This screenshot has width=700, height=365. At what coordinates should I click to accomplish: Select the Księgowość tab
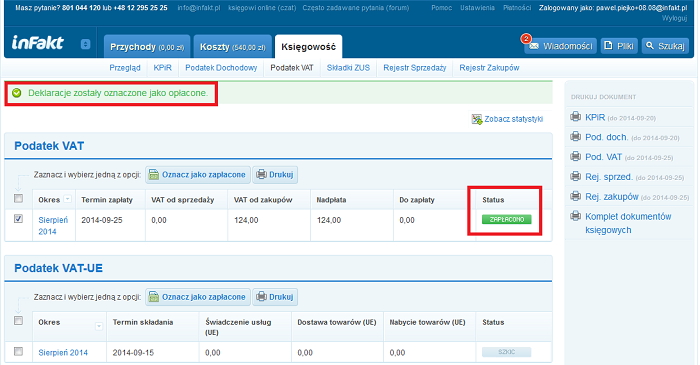tap(308, 46)
